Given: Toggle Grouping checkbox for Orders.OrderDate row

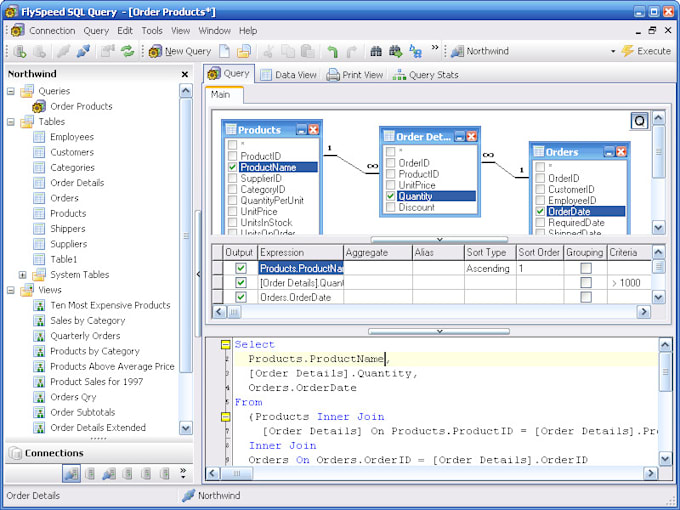Looking at the screenshot, I should [585, 297].
